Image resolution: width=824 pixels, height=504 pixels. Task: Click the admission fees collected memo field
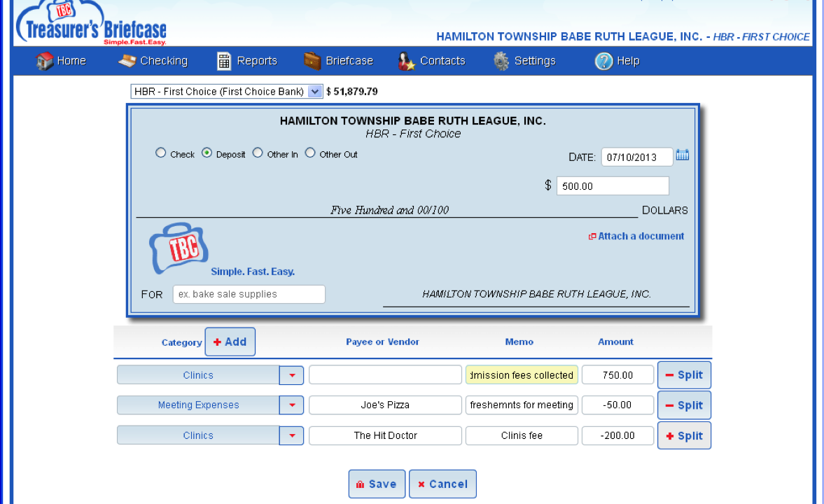coord(522,375)
